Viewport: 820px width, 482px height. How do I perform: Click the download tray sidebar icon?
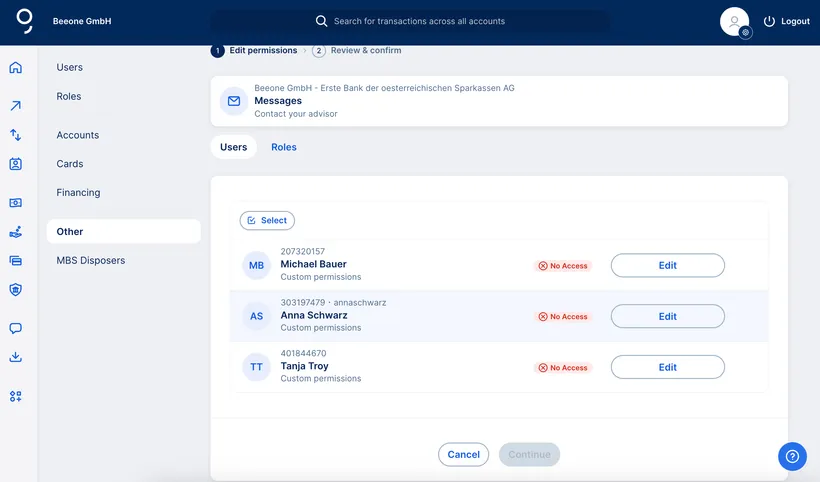point(16,357)
